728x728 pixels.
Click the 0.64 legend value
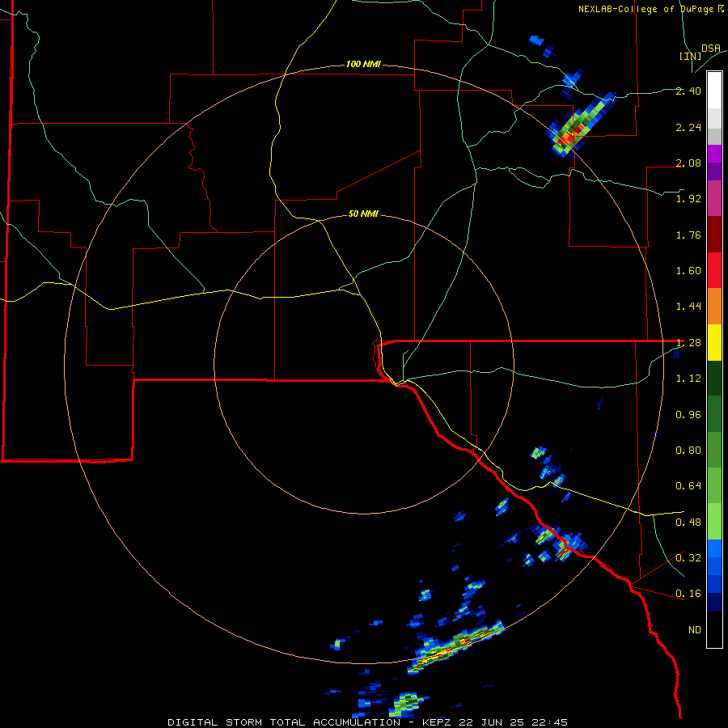[688, 486]
